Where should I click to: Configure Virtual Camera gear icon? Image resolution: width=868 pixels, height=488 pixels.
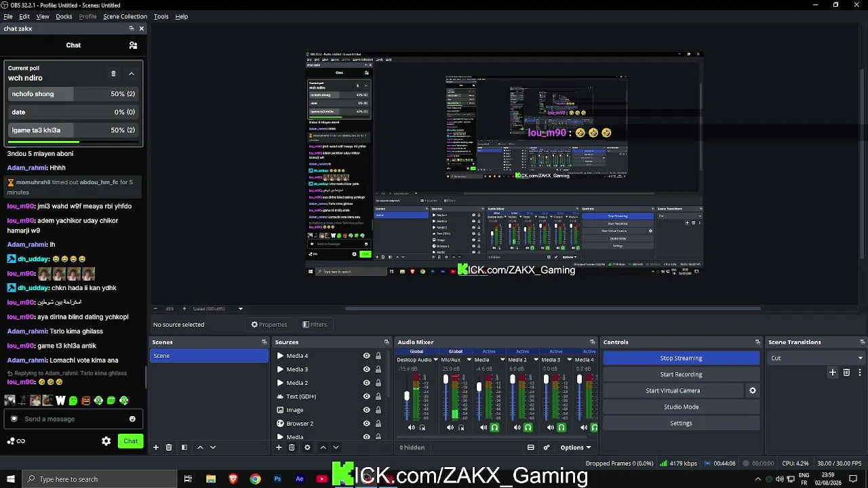(x=752, y=390)
